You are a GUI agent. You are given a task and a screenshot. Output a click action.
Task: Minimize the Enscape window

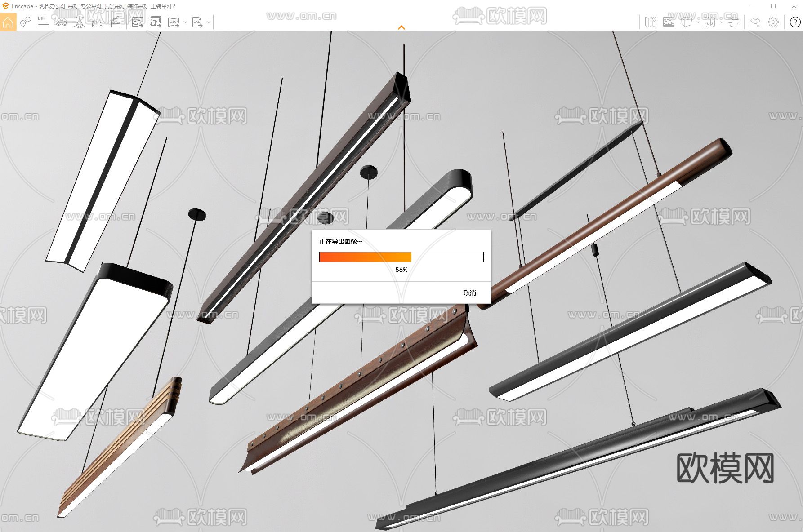pos(754,6)
